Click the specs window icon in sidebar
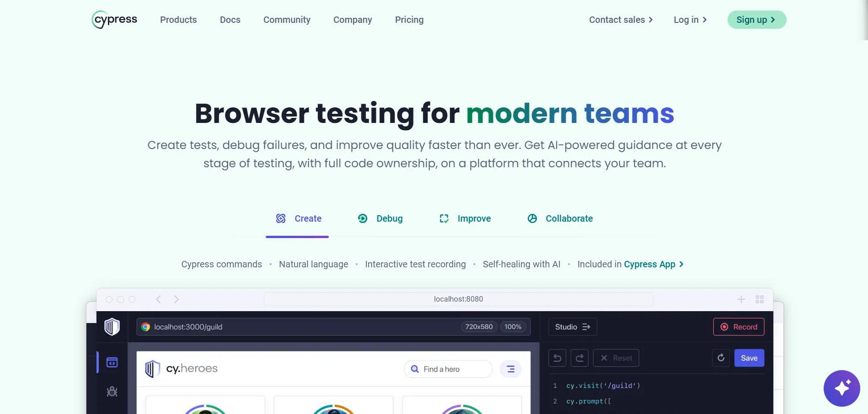This screenshot has width=868, height=414. click(x=112, y=362)
